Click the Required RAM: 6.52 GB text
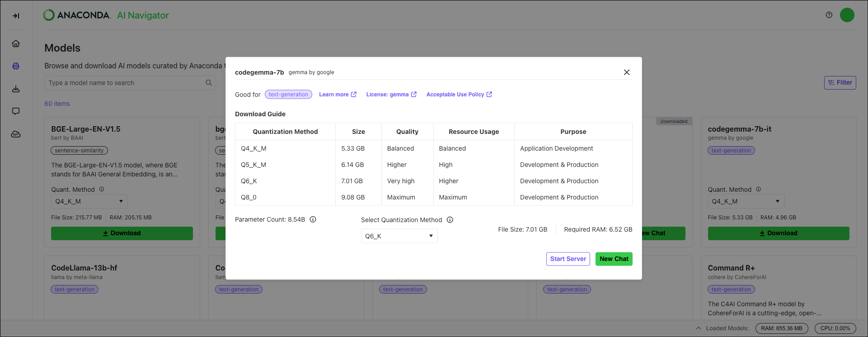868x337 pixels. coord(598,229)
